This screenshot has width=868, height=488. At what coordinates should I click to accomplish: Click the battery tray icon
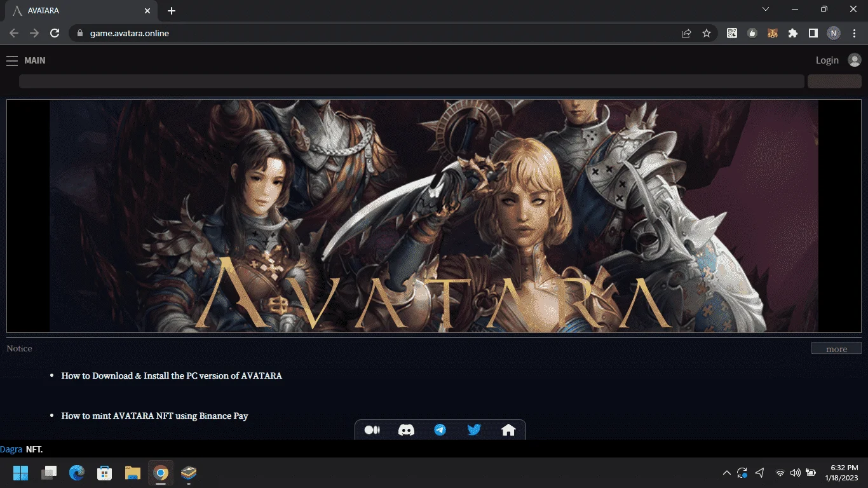tap(811, 473)
